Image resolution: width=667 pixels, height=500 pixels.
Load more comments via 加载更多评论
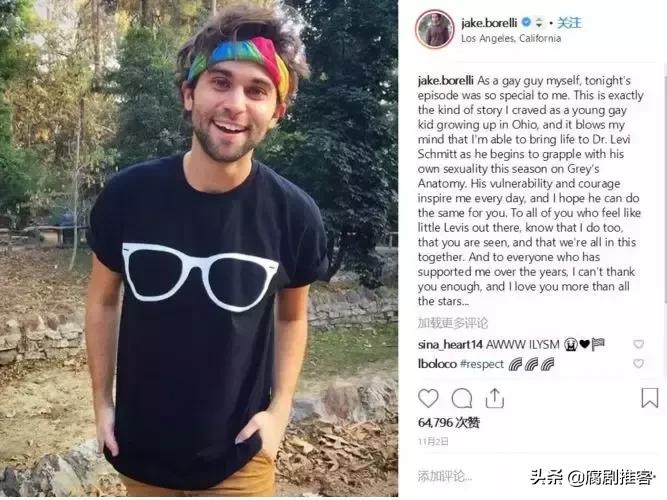click(x=453, y=323)
